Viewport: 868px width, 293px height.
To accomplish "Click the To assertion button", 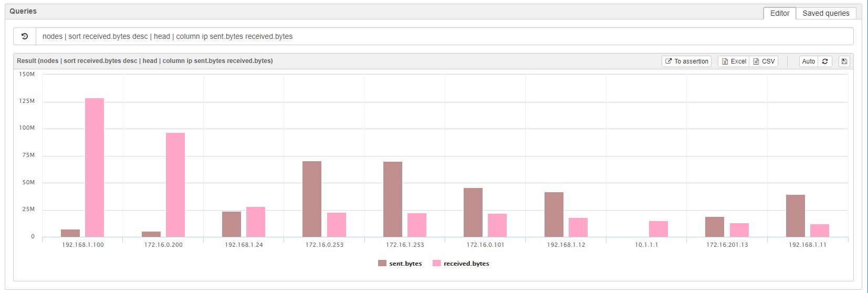I will tap(687, 61).
